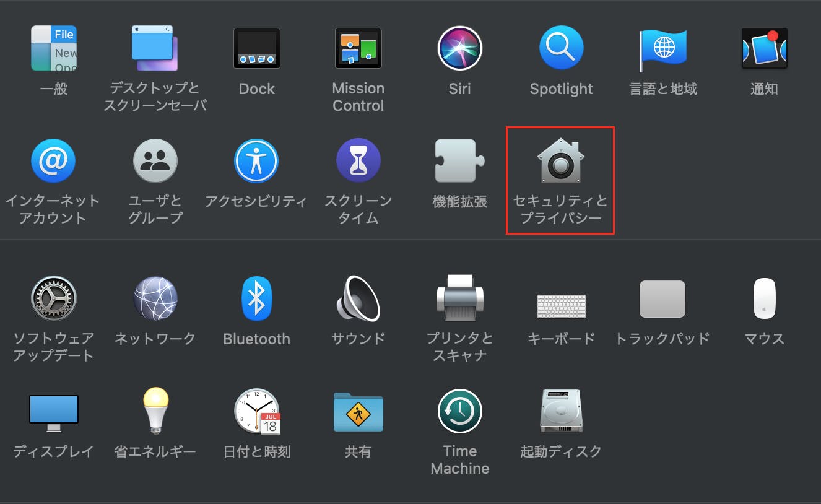Viewport: 821px width, 504px height.
Task: Click the 'トラックパッド' text label
Action: tap(662, 339)
